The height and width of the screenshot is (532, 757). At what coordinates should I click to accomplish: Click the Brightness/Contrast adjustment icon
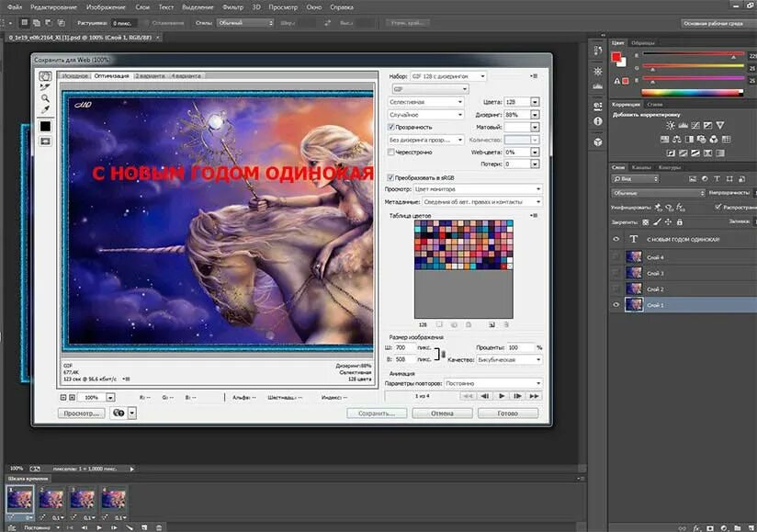click(x=670, y=126)
